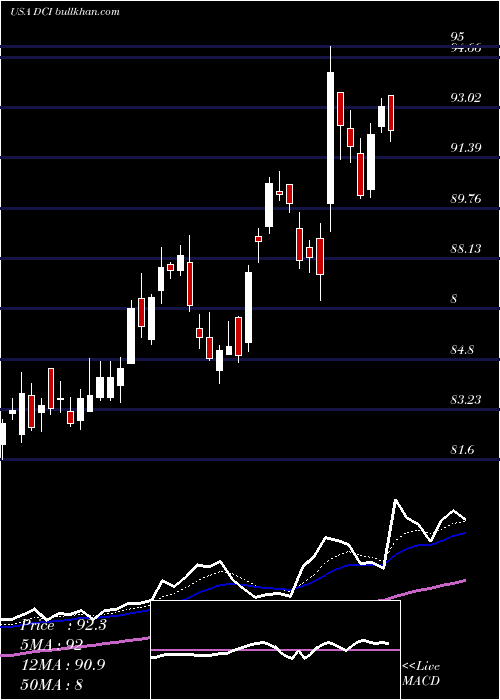Click the Price : 92.3 legend text
Viewport: 500px width, 700px height.
(x=64, y=625)
